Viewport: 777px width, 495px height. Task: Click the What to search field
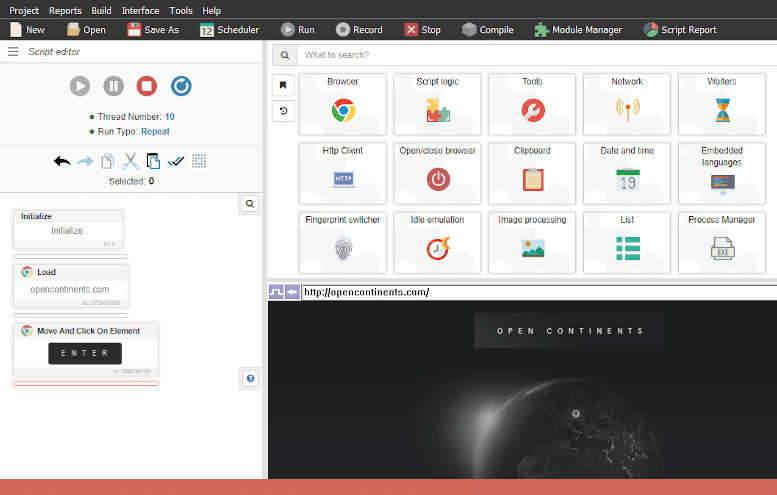pos(537,55)
